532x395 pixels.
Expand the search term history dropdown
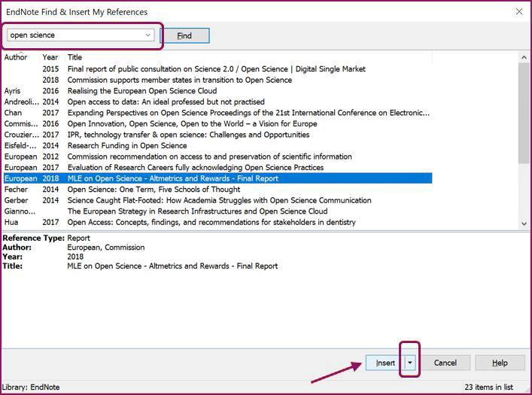coord(147,35)
